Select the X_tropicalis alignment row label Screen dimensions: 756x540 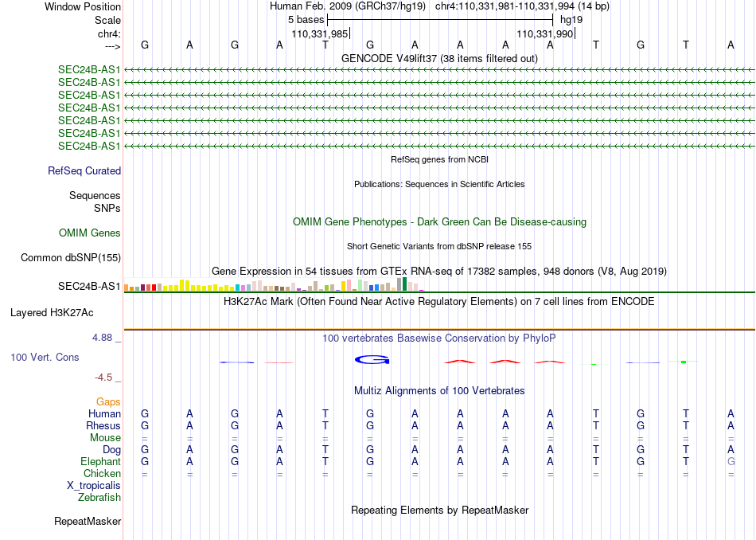click(x=94, y=486)
